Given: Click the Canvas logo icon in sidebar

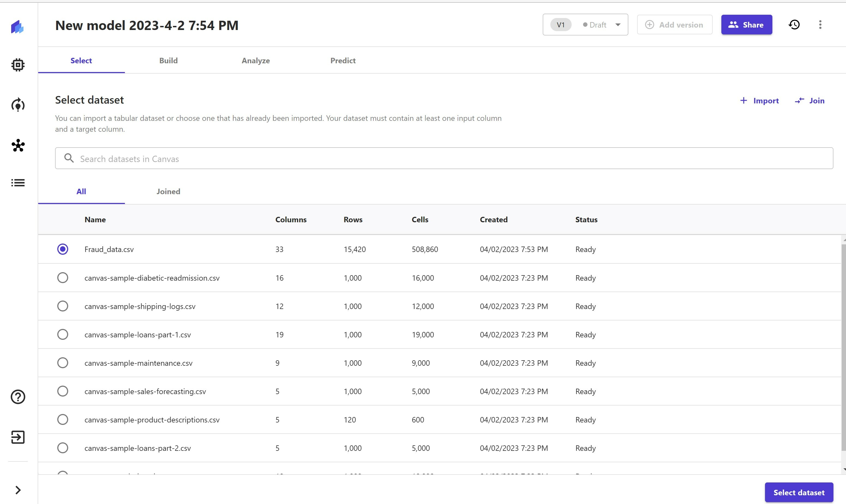Looking at the screenshot, I should tap(17, 26).
